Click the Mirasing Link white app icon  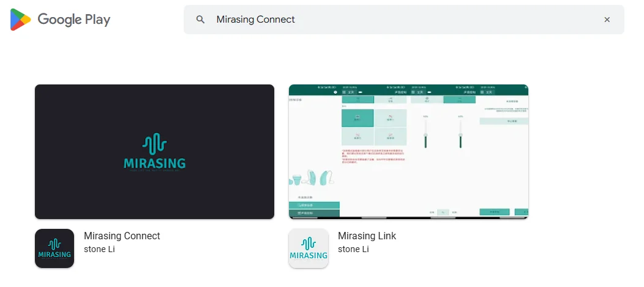click(309, 248)
